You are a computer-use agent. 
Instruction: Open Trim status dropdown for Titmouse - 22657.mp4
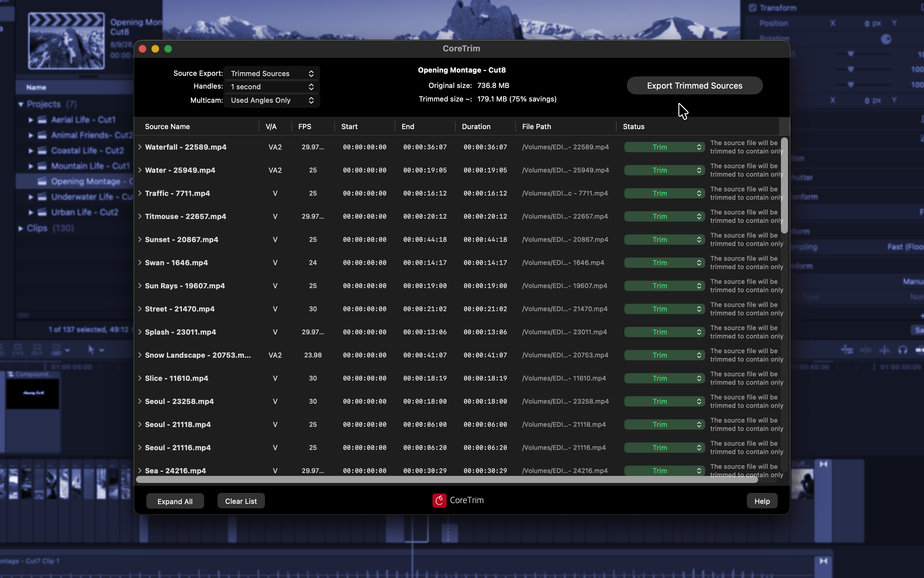[664, 216]
